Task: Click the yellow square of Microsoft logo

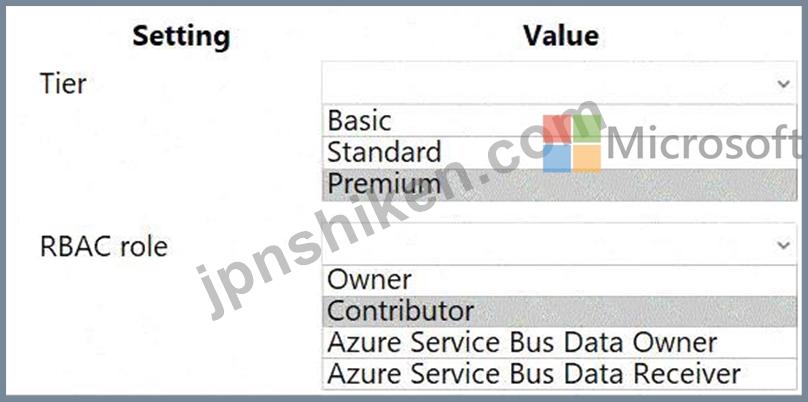Action: pyautogui.click(x=587, y=158)
